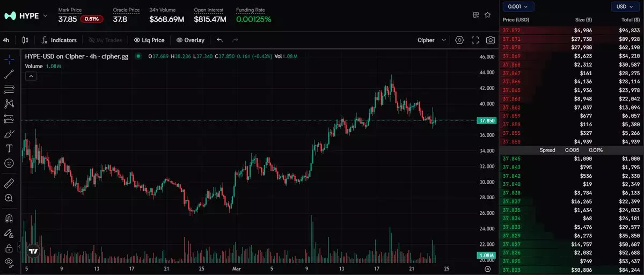Click the Price (USD) column header

(x=516, y=20)
